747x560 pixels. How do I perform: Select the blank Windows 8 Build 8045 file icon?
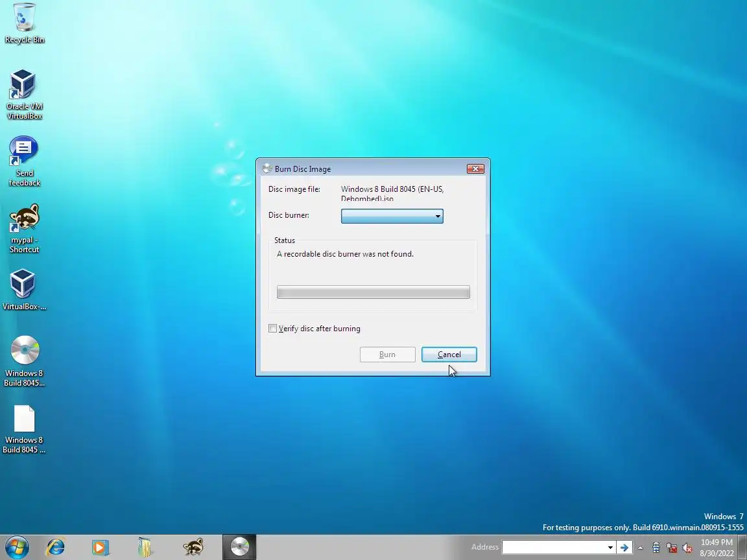[24, 428]
